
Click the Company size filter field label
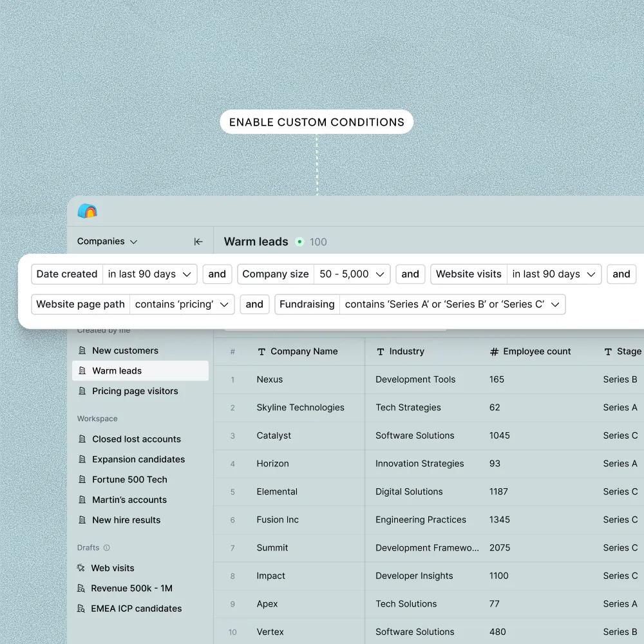[x=276, y=274]
